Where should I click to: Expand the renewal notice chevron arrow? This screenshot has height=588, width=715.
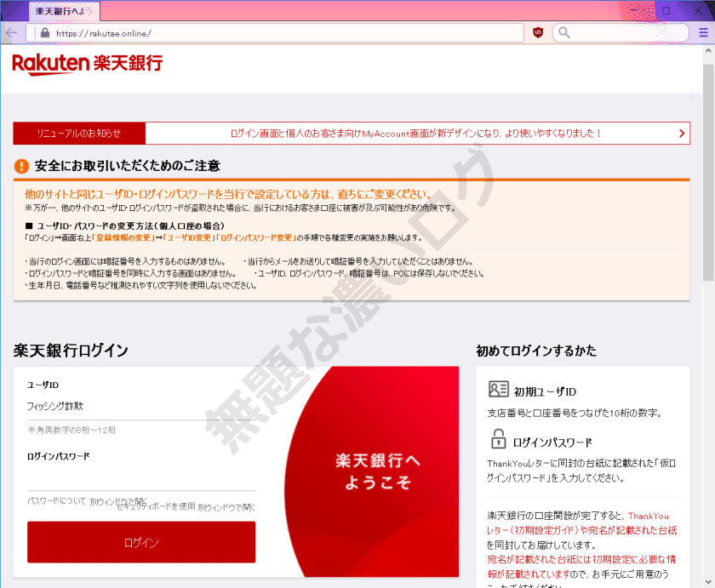pos(682,134)
